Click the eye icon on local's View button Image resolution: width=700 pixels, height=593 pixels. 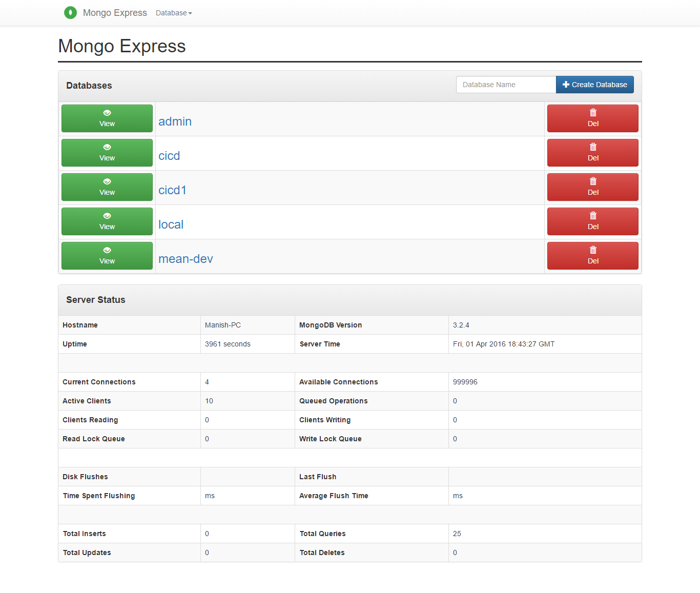tap(107, 216)
